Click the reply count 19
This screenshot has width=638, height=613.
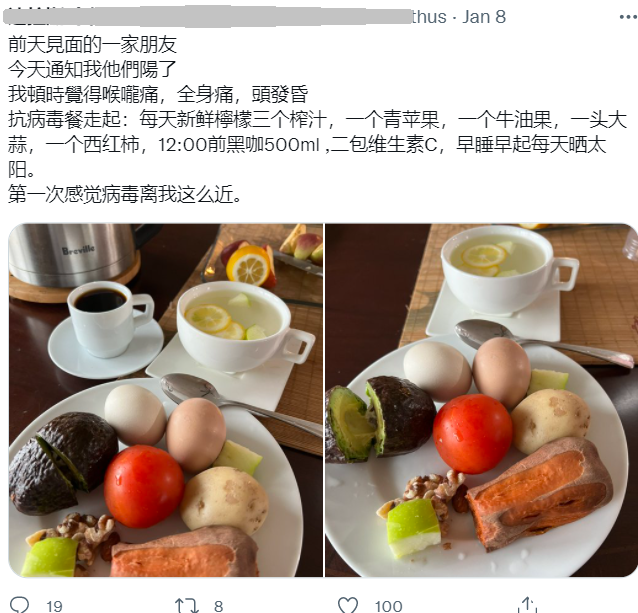54,606
